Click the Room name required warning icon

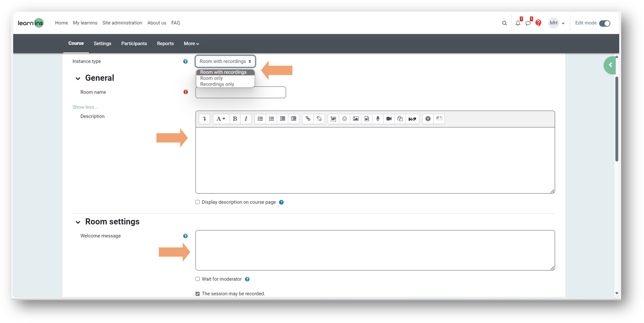pos(185,92)
